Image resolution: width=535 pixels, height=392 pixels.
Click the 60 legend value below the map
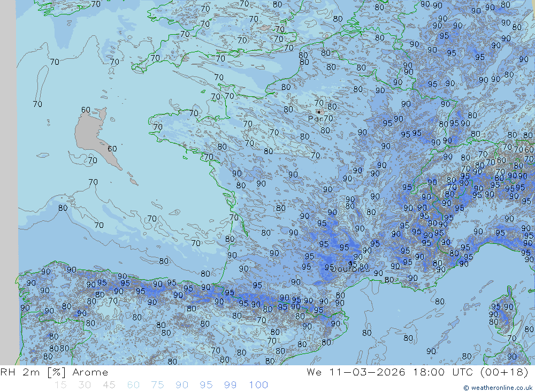(x=133, y=385)
